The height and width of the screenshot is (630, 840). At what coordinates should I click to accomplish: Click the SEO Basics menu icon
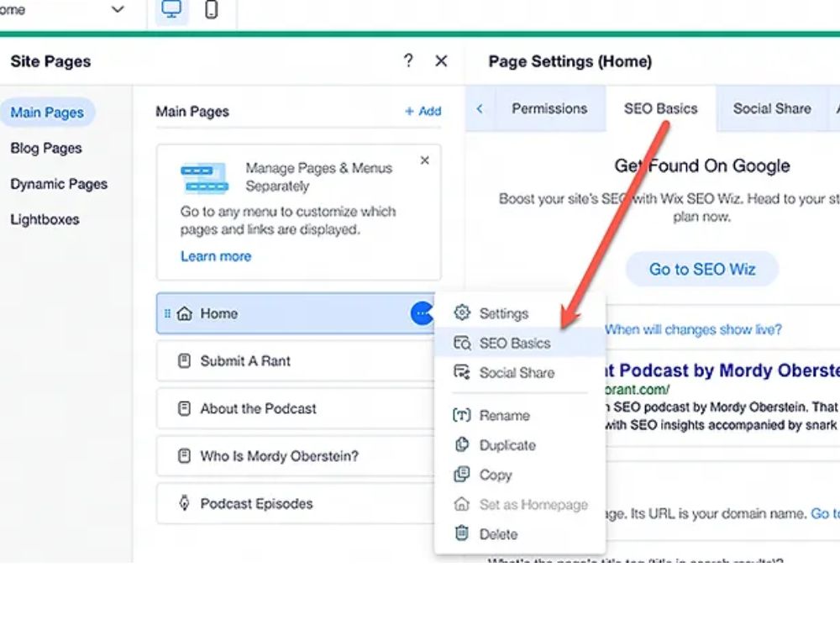[x=462, y=343]
